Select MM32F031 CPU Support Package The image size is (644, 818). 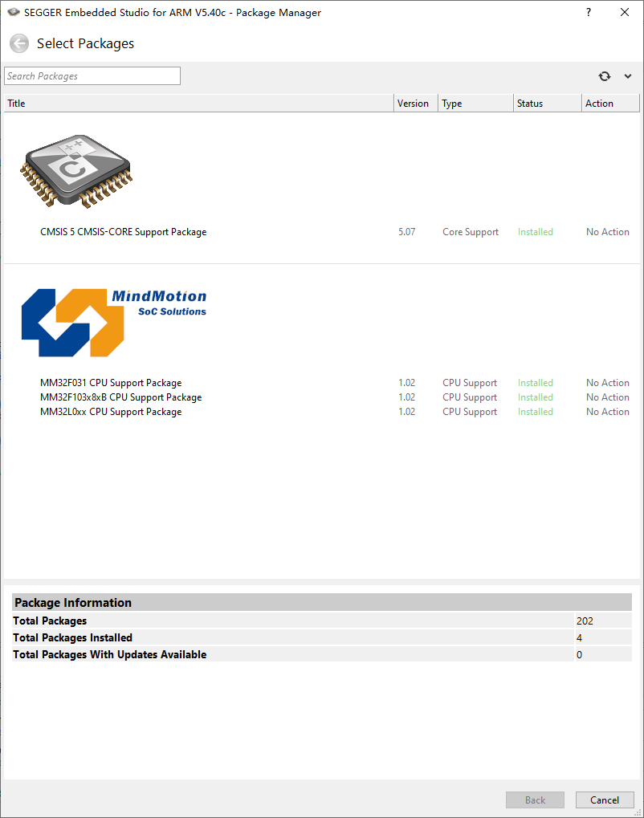(x=111, y=382)
